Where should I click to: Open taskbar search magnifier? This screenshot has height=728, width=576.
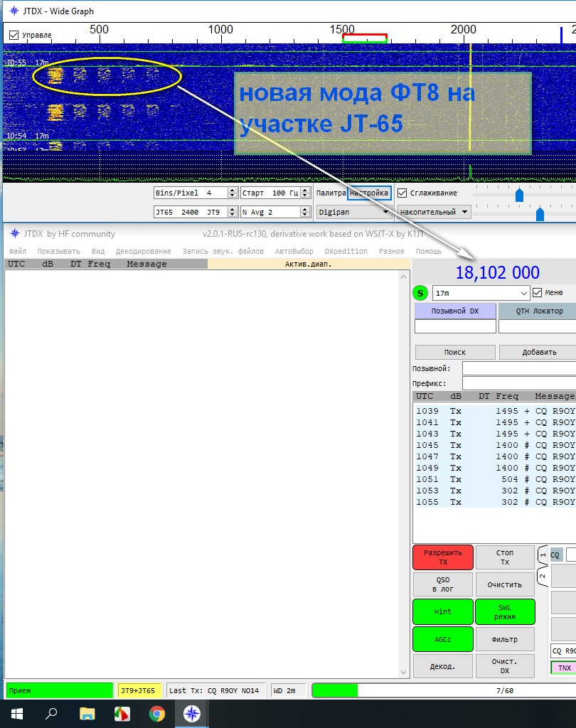(51, 714)
